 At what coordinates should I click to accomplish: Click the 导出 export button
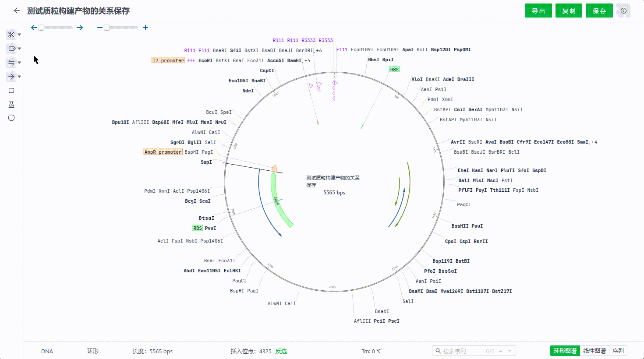(x=538, y=11)
